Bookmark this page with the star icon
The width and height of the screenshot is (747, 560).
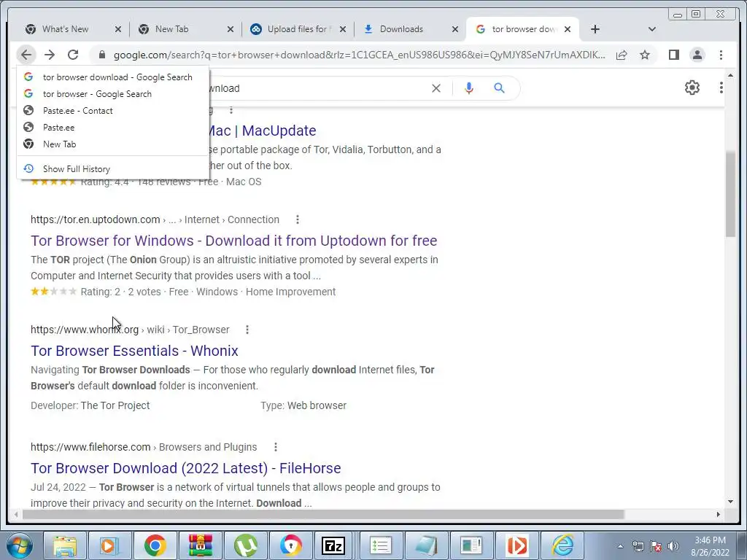pos(645,55)
